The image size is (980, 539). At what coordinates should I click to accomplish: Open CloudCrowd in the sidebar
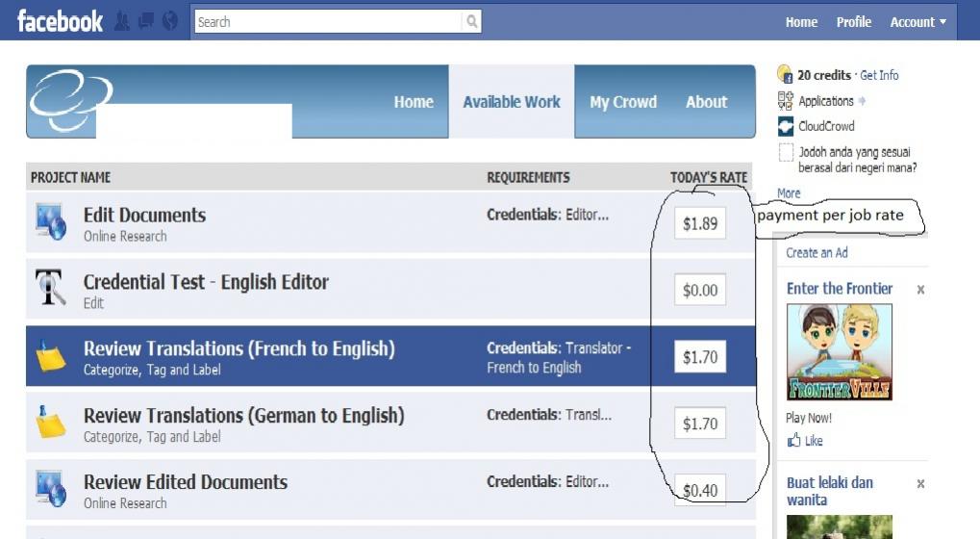(825, 126)
